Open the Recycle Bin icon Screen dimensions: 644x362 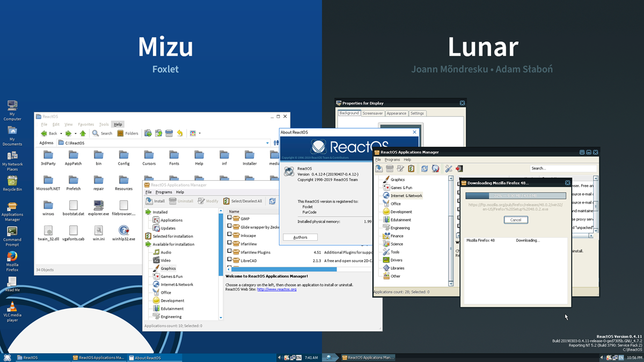[12, 183]
